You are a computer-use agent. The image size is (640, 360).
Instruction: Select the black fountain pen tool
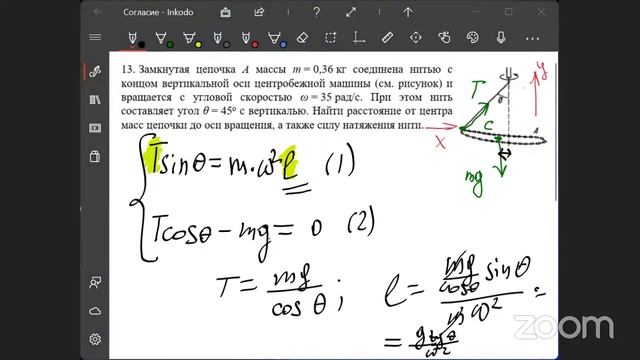(133, 38)
